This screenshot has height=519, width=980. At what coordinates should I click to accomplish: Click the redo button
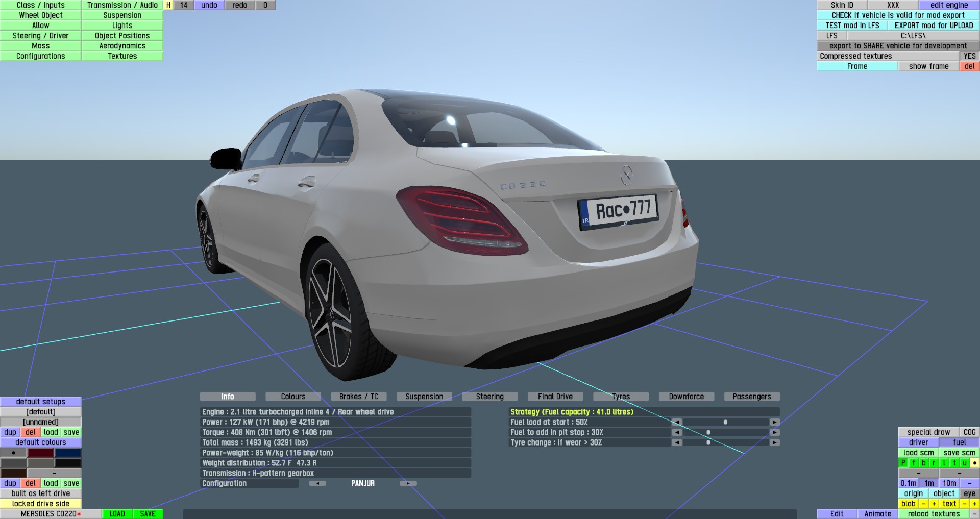(x=240, y=5)
